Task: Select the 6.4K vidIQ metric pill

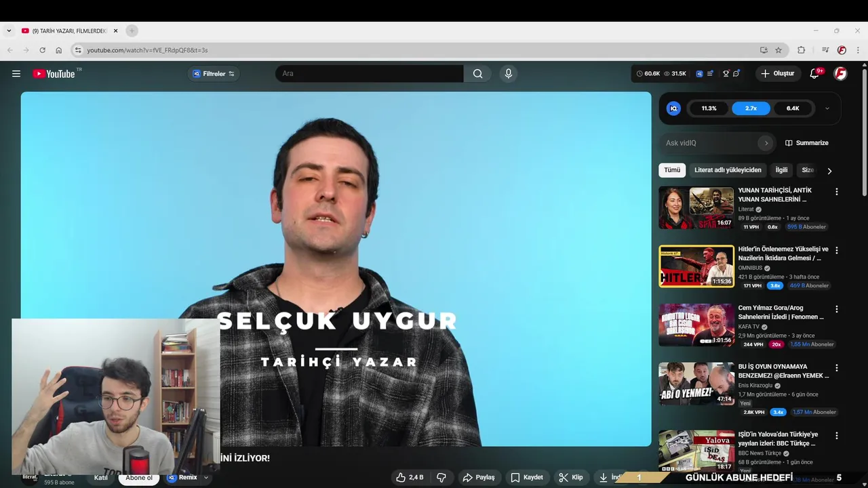Action: [x=793, y=108]
